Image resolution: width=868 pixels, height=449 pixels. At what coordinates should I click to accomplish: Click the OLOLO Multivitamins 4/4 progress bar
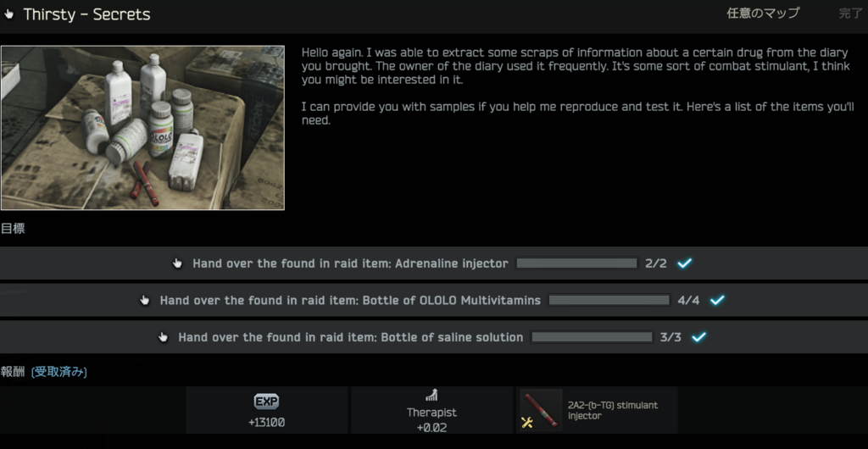(x=609, y=300)
